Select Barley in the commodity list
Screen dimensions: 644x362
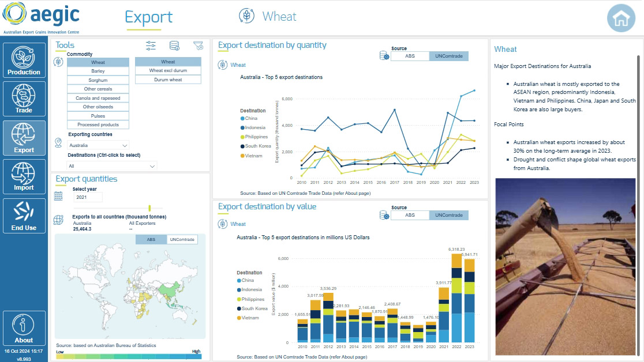[98, 71]
